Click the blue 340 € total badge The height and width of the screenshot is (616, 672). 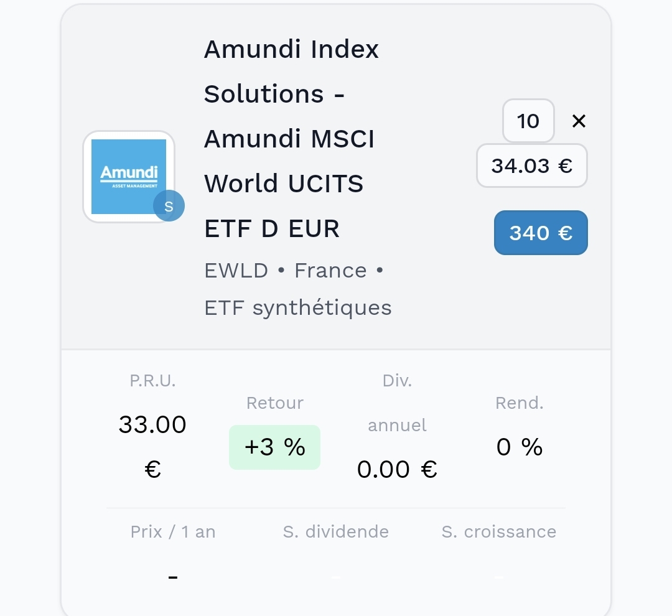(x=541, y=233)
